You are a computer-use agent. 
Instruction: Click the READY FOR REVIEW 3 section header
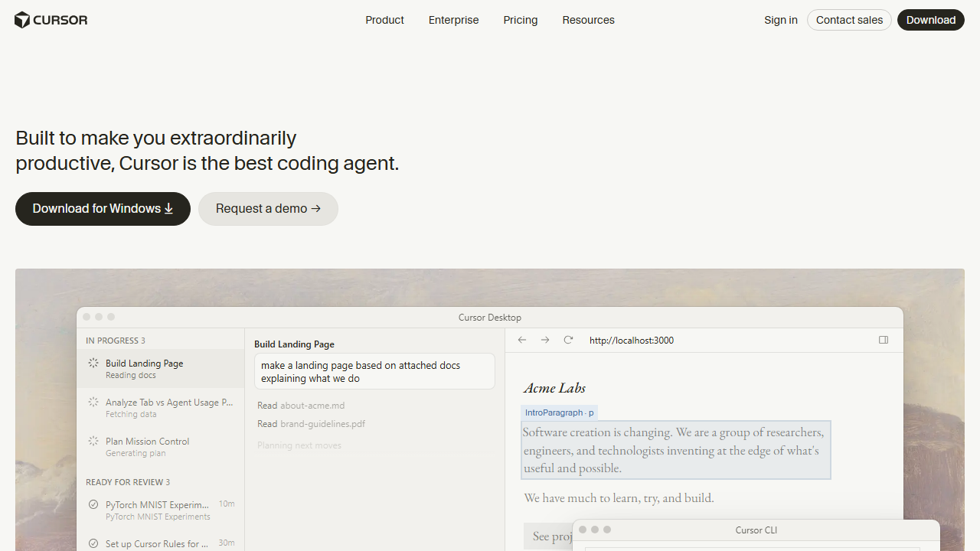click(128, 482)
